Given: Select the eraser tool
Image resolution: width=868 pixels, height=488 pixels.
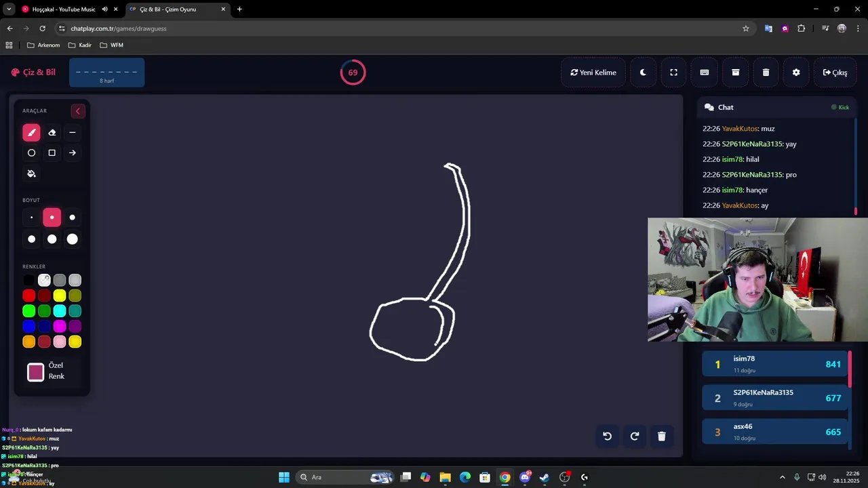Looking at the screenshot, I should coord(52,133).
